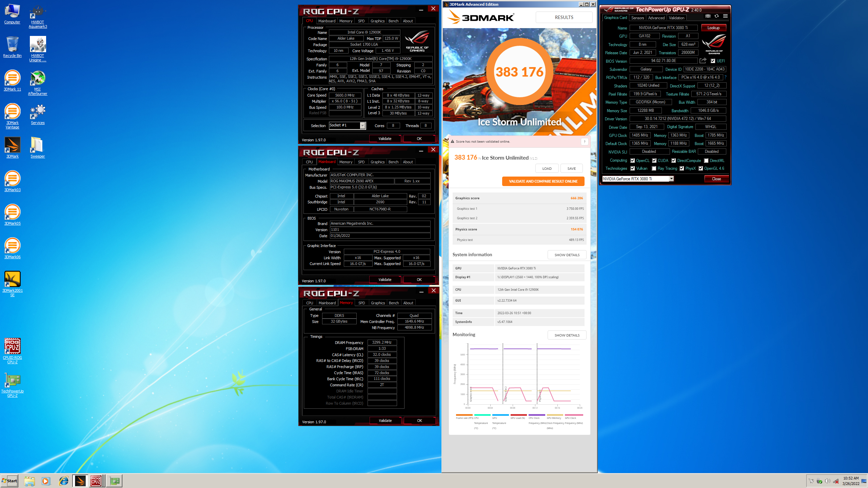Click the GPU-Z refresh icon
Image resolution: width=868 pixels, height=488 pixels.
pos(716,16)
